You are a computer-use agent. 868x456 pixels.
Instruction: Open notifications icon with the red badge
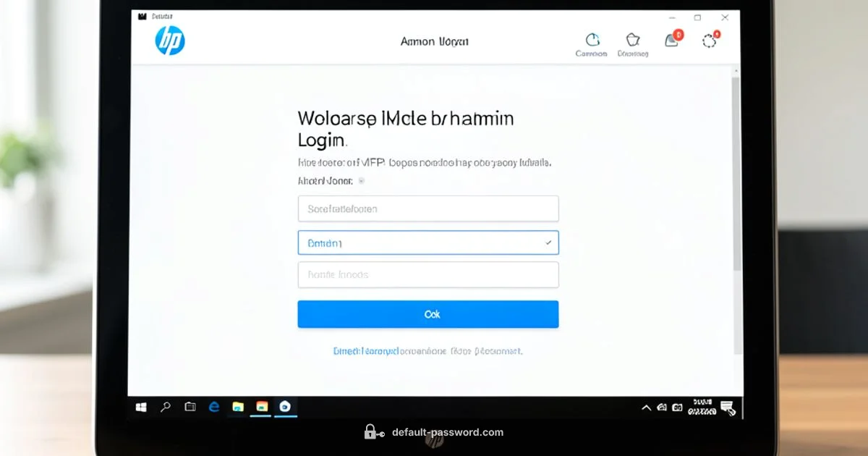(x=671, y=41)
